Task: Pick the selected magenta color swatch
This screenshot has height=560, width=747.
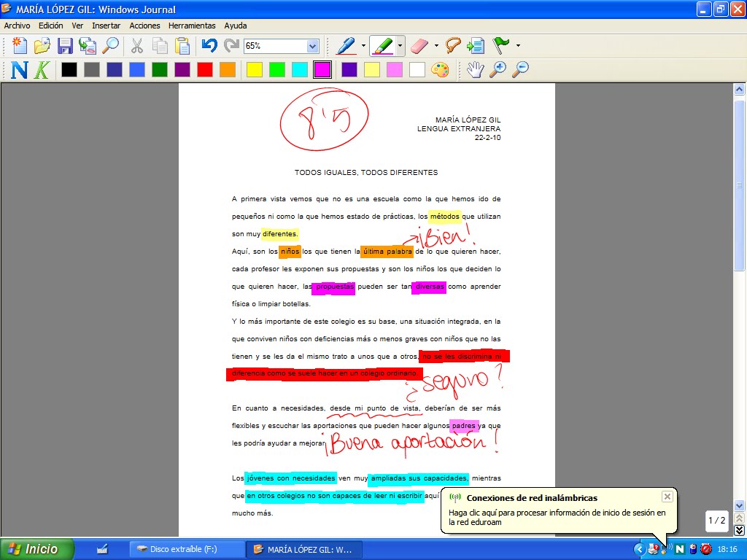Action: click(x=322, y=69)
